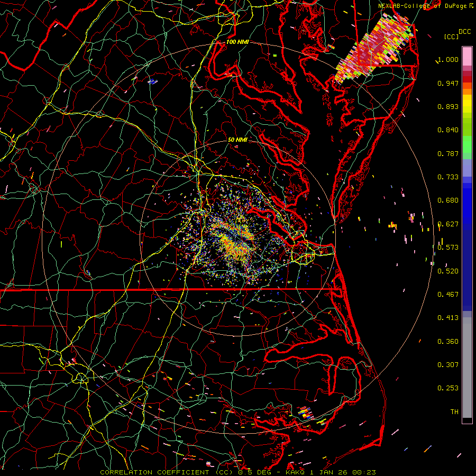Click the 0.253 legend value

(448, 388)
